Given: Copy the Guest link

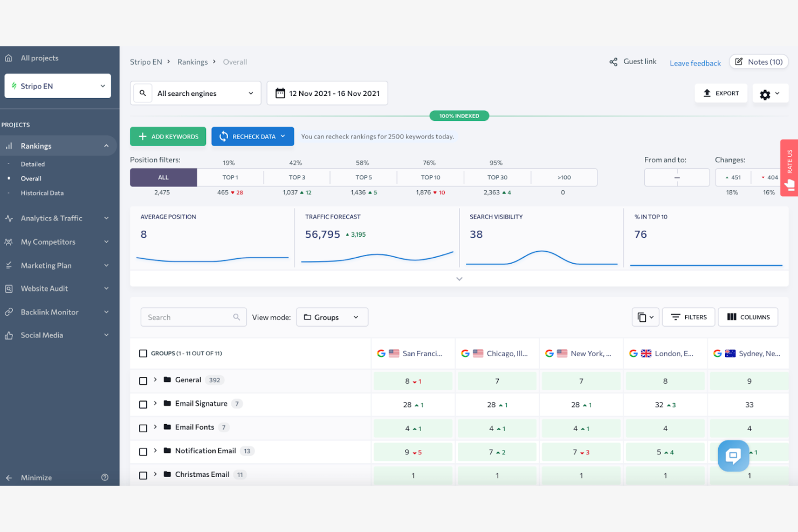Looking at the screenshot, I should click(x=632, y=61).
